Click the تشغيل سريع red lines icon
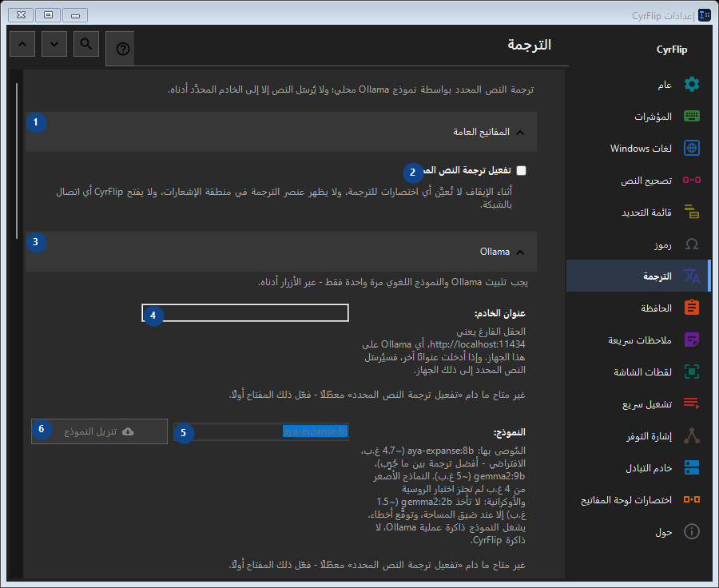 tap(692, 403)
